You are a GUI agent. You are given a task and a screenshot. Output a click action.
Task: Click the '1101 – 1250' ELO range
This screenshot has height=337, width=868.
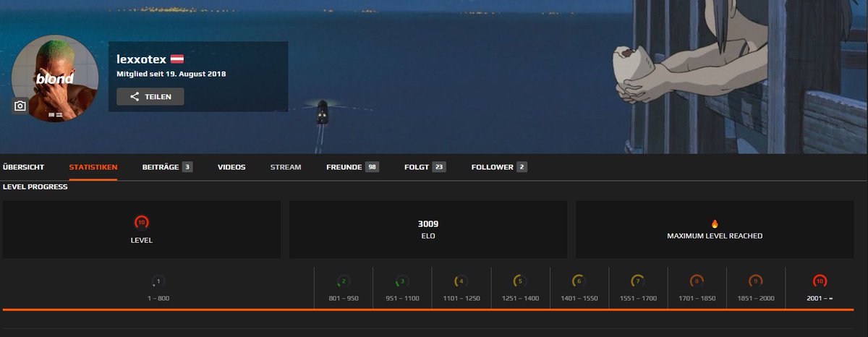(x=461, y=298)
